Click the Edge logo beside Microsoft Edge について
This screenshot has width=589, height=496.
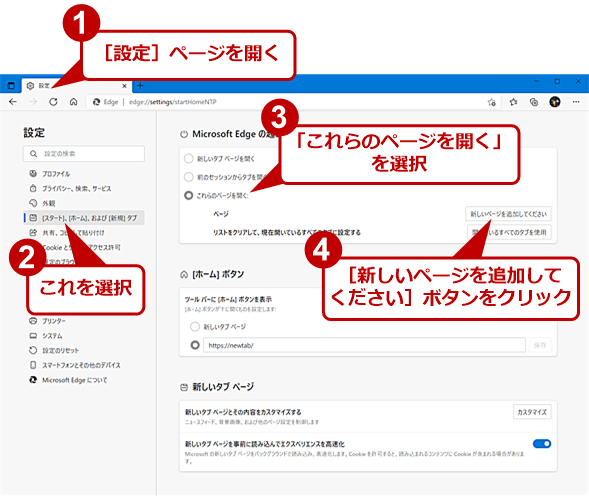(x=33, y=380)
